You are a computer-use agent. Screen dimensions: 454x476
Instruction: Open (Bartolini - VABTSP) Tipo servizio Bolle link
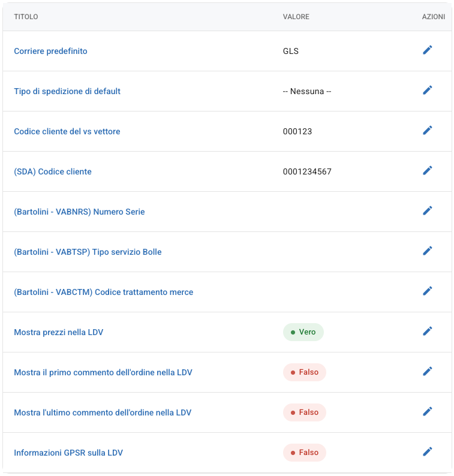(x=88, y=252)
